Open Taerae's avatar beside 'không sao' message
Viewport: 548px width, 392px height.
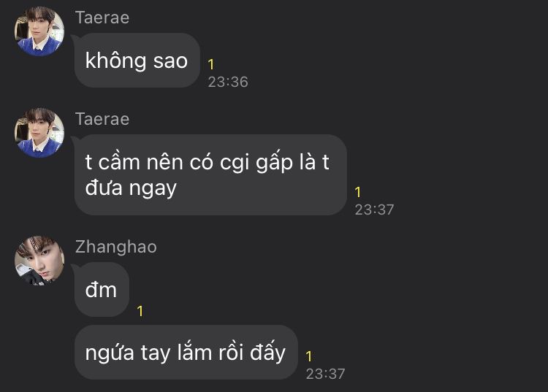[x=39, y=31]
